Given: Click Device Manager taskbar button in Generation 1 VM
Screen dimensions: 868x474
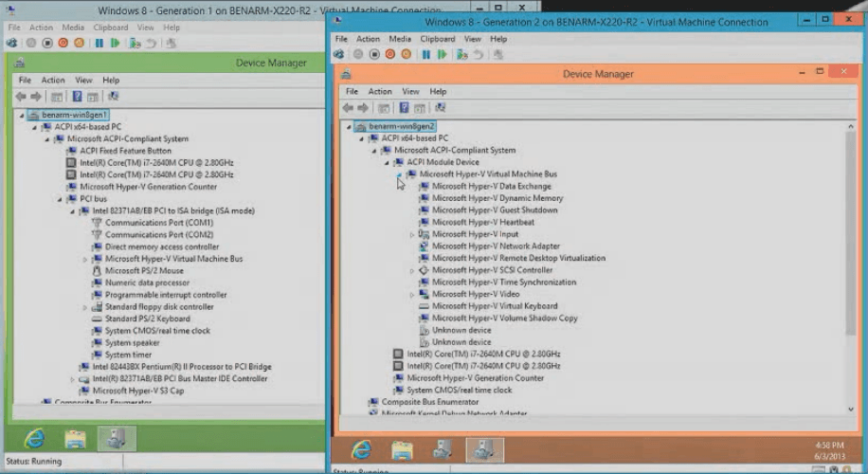Looking at the screenshot, I should [x=117, y=438].
